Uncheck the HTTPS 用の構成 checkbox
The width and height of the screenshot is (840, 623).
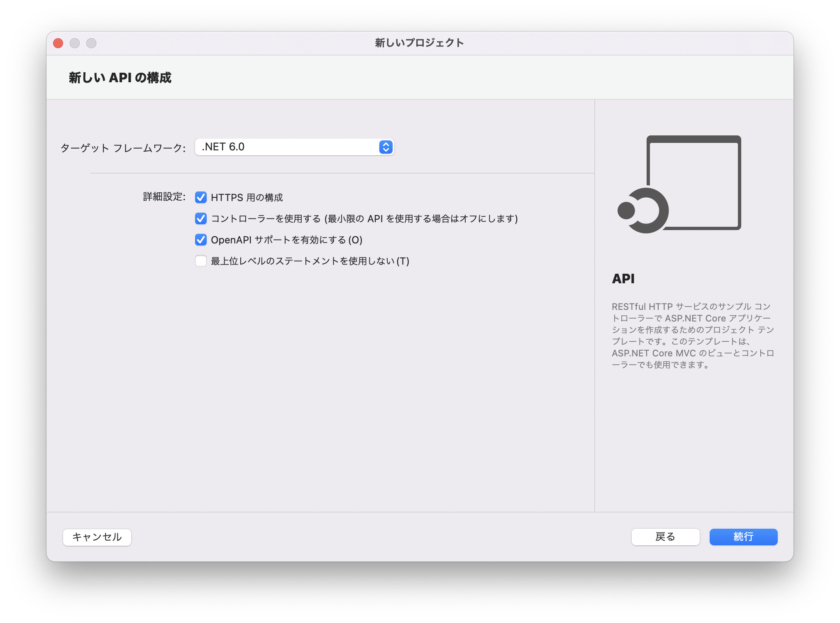tap(201, 197)
